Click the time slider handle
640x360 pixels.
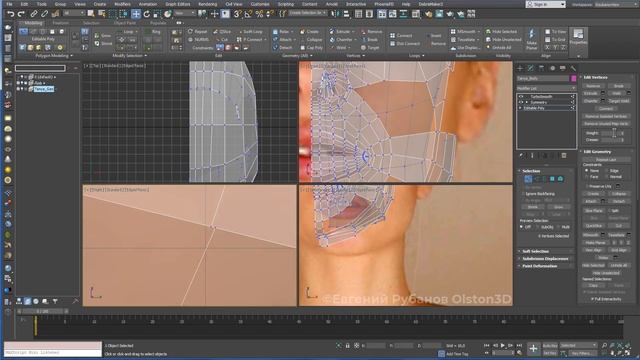tap(42, 311)
